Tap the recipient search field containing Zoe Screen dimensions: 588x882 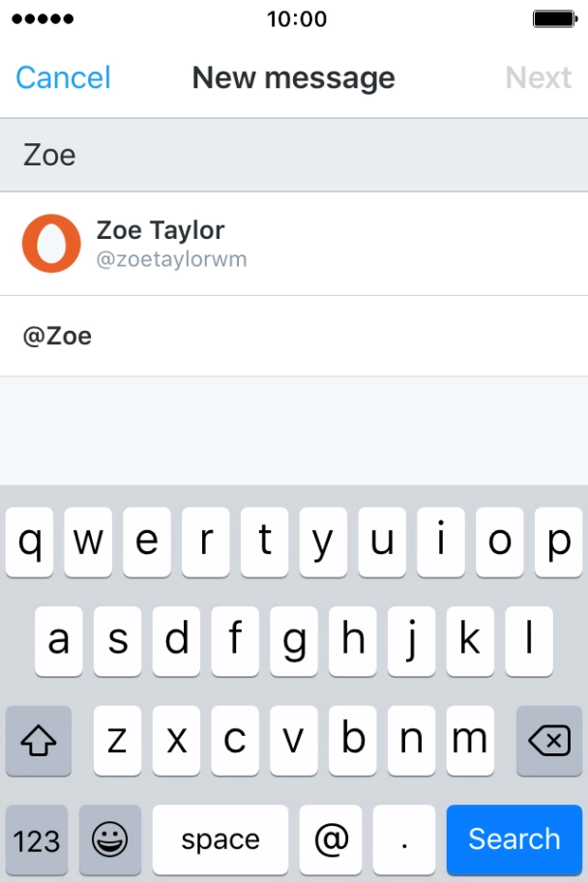290,155
